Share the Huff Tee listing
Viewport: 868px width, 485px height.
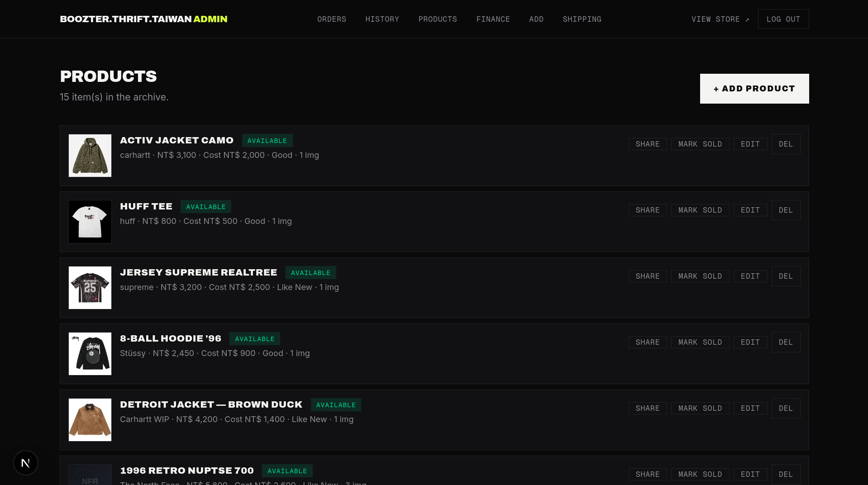648,210
